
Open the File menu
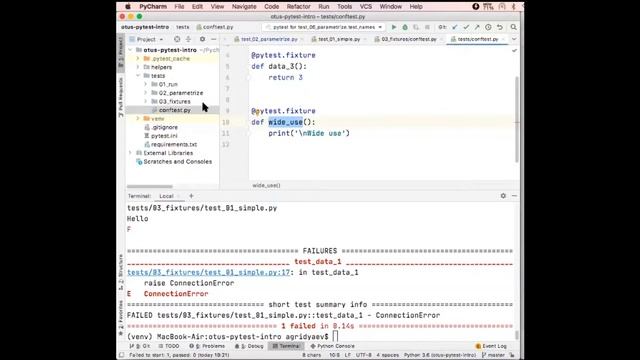point(179,7)
